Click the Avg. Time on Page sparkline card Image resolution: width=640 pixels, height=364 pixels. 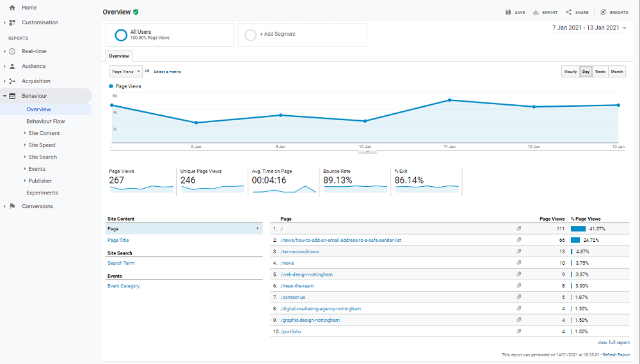coord(284,182)
